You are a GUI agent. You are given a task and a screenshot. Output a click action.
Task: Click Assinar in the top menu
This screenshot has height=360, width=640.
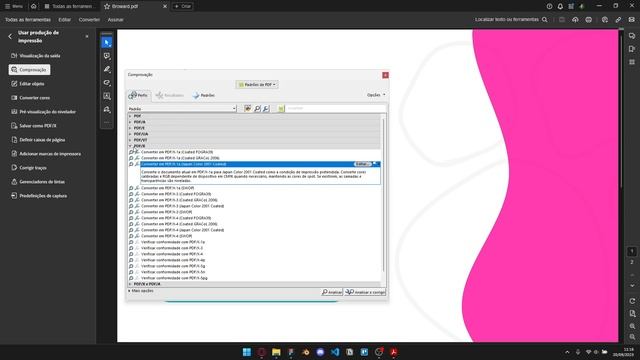[x=116, y=20]
